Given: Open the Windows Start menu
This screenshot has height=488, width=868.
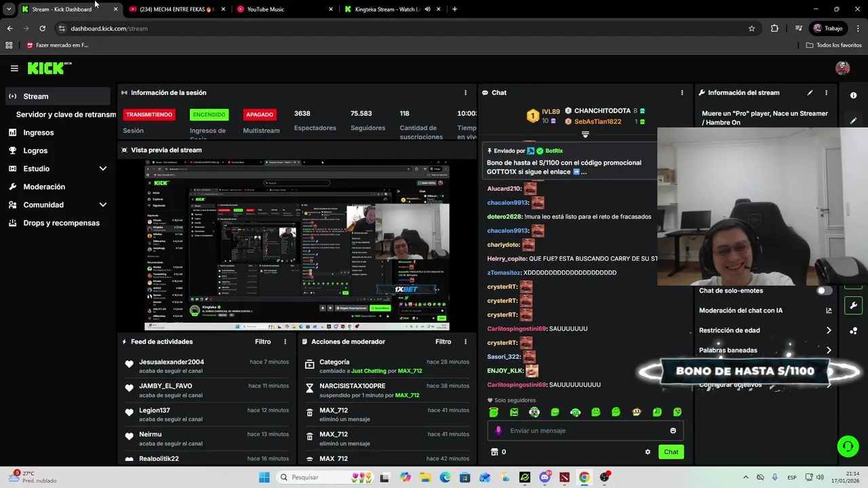Looking at the screenshot, I should (x=264, y=477).
